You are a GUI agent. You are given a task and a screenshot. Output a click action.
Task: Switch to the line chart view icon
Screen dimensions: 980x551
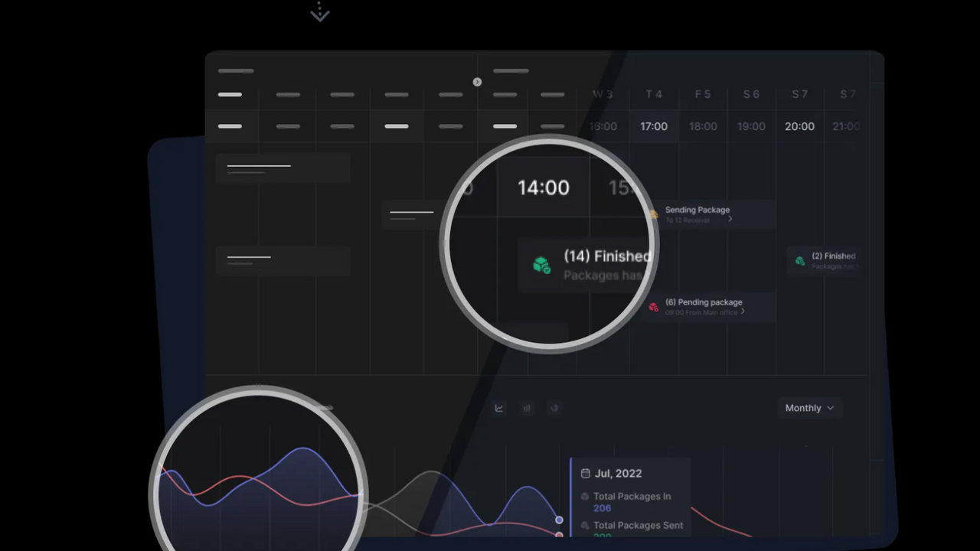tap(499, 408)
